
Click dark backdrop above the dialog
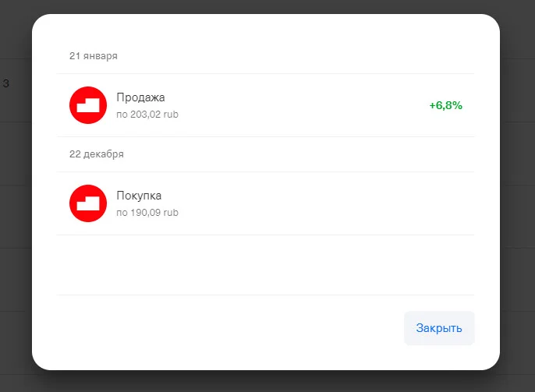tap(265, 6)
